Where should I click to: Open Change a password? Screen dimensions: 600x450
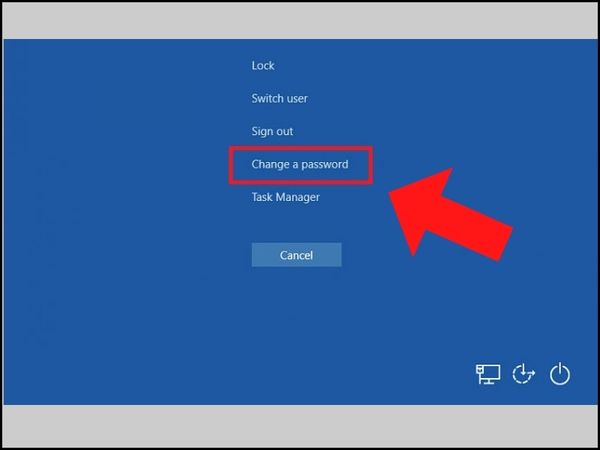click(x=299, y=164)
